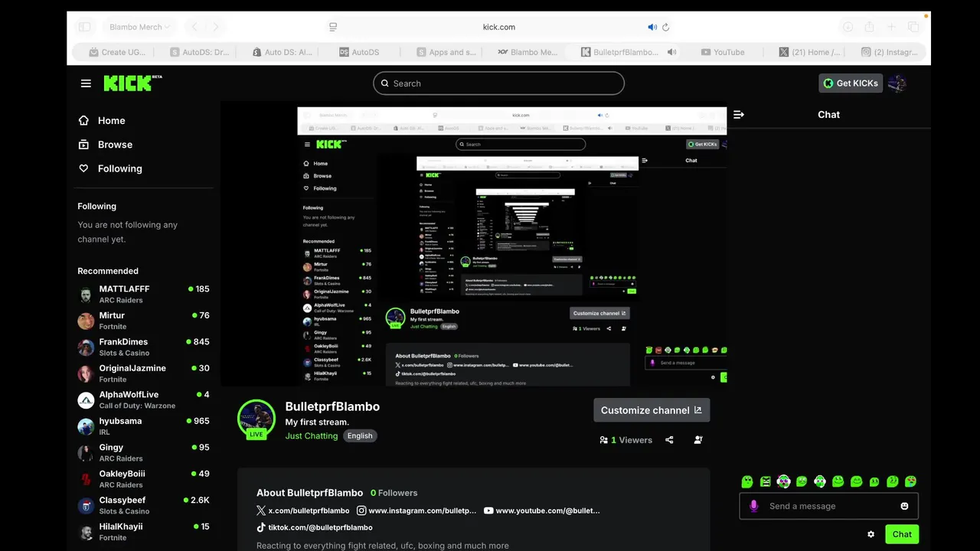Image resolution: width=980 pixels, height=551 pixels.
Task: Insert the heart-eyes drooling emote
Action: pos(910,481)
